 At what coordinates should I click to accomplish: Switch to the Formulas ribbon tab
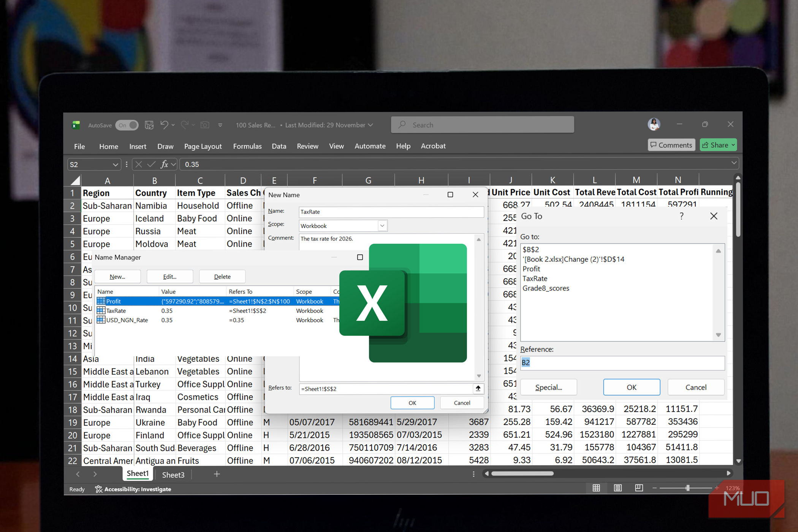pos(247,146)
